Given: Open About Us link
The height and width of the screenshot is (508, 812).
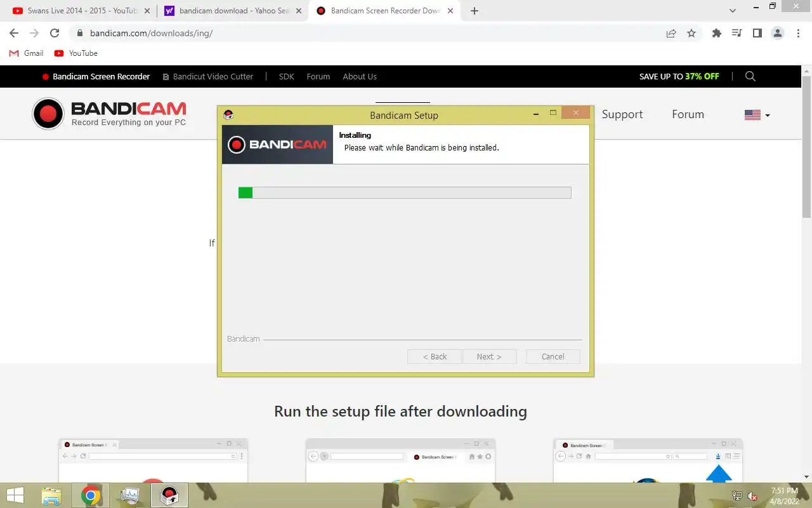Looking at the screenshot, I should coord(360,76).
